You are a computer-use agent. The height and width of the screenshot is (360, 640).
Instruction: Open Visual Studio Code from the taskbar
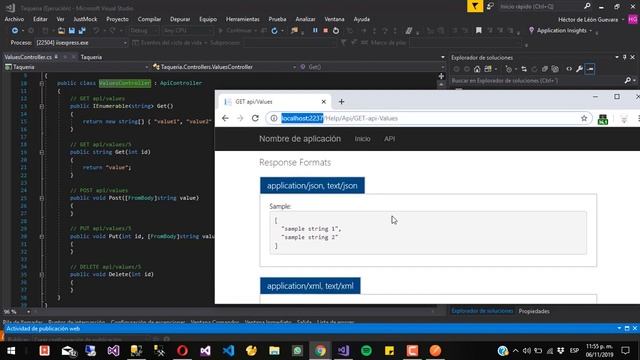pos(229,351)
